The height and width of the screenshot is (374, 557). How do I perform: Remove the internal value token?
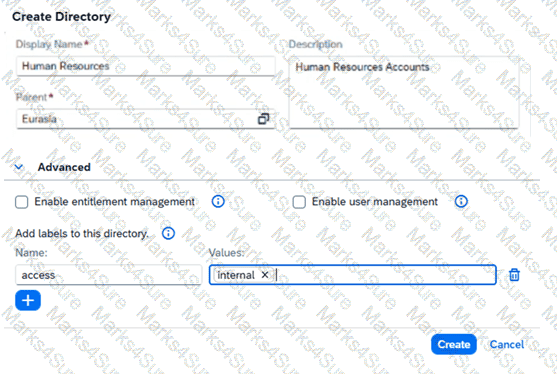click(x=265, y=275)
